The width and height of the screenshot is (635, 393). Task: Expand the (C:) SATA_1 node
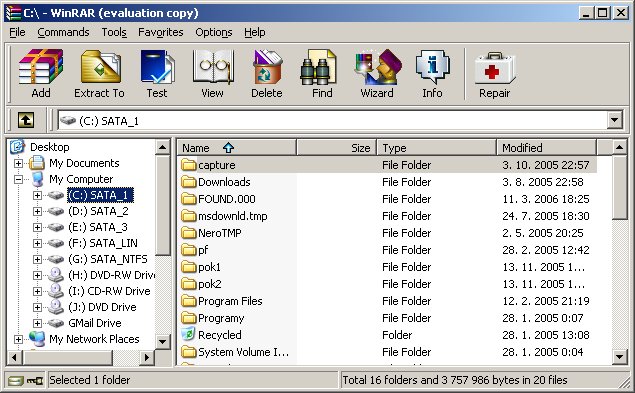[x=37, y=195]
